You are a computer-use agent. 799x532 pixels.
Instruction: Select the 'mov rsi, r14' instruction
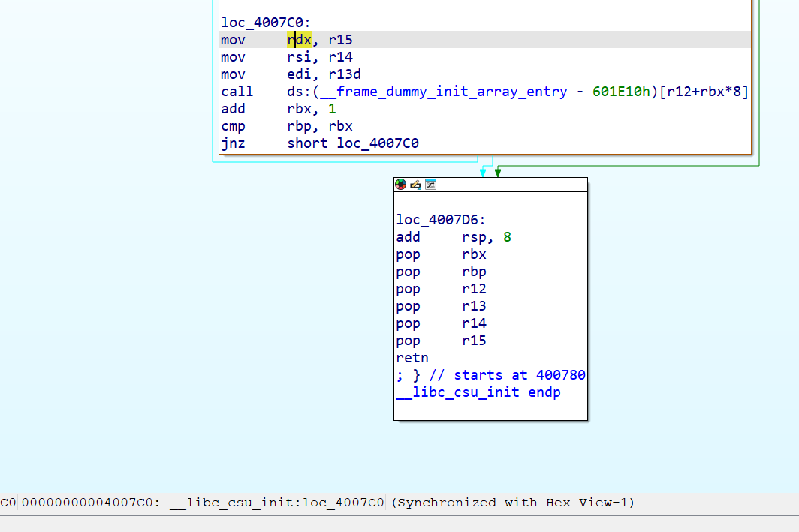click(x=287, y=57)
